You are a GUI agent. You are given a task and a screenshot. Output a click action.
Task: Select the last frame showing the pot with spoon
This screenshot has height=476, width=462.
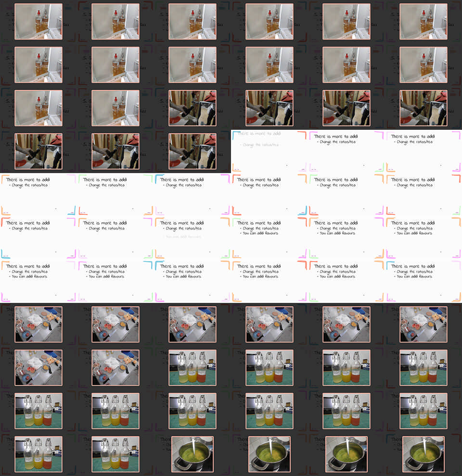tap(423, 454)
